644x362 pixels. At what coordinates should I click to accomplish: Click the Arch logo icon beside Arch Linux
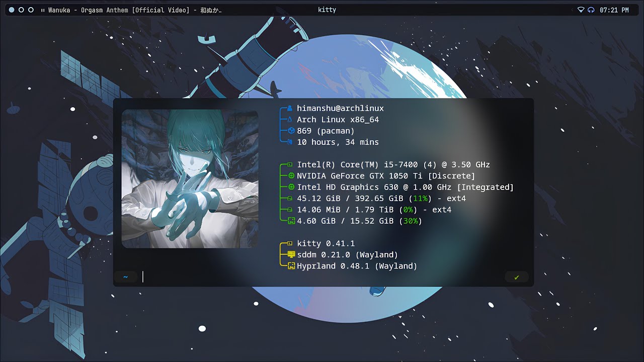tap(290, 120)
